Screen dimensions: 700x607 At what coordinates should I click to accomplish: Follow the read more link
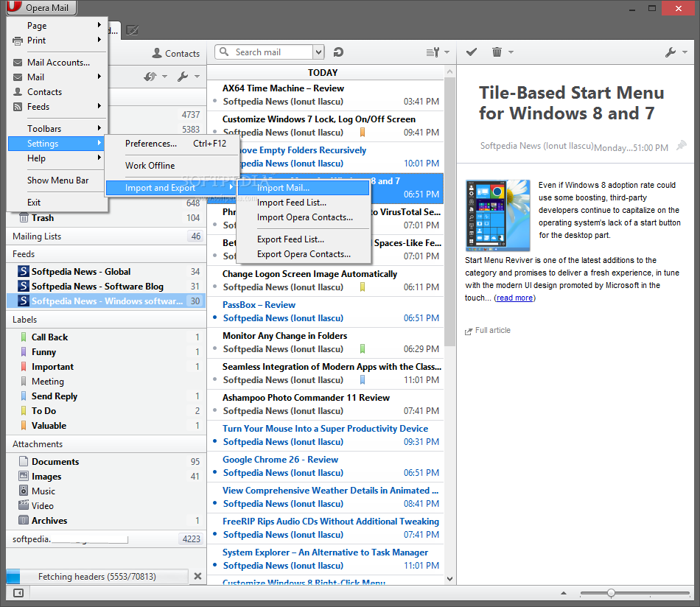[x=514, y=298]
